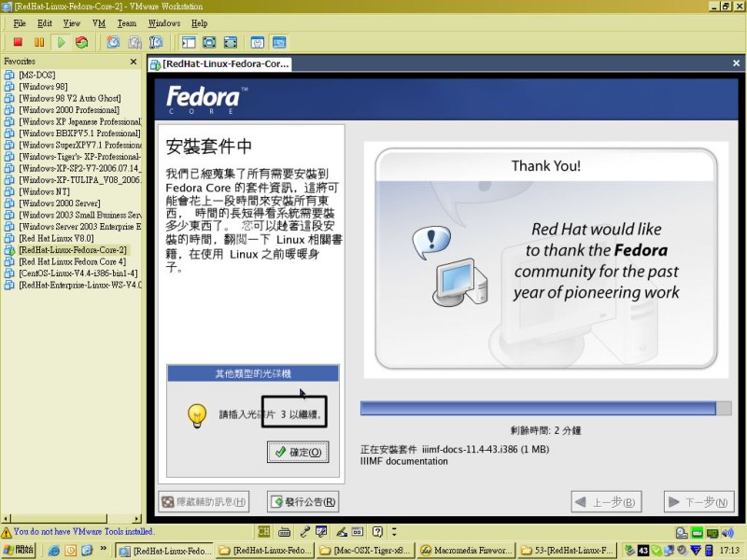
Task: Open the Help menu
Action: tap(199, 23)
